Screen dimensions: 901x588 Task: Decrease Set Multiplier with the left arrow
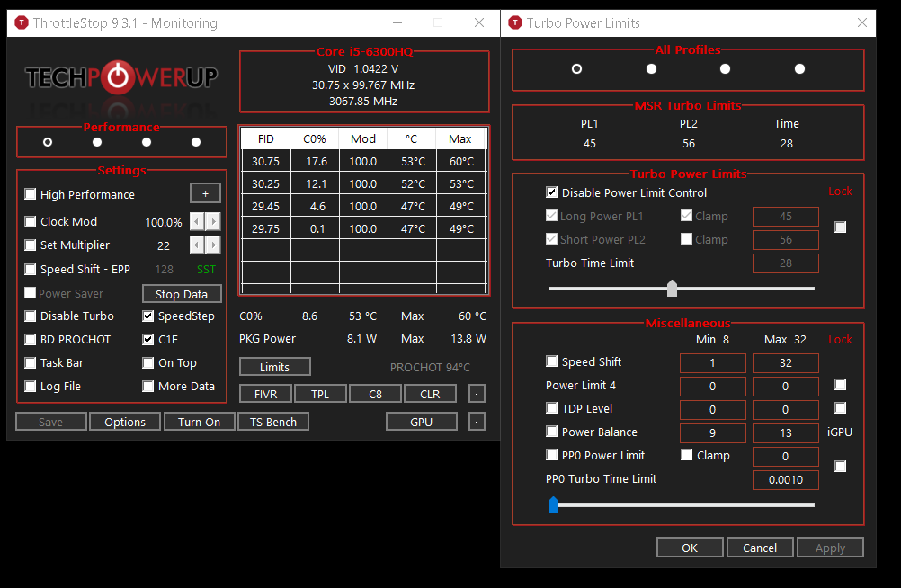tap(197, 245)
